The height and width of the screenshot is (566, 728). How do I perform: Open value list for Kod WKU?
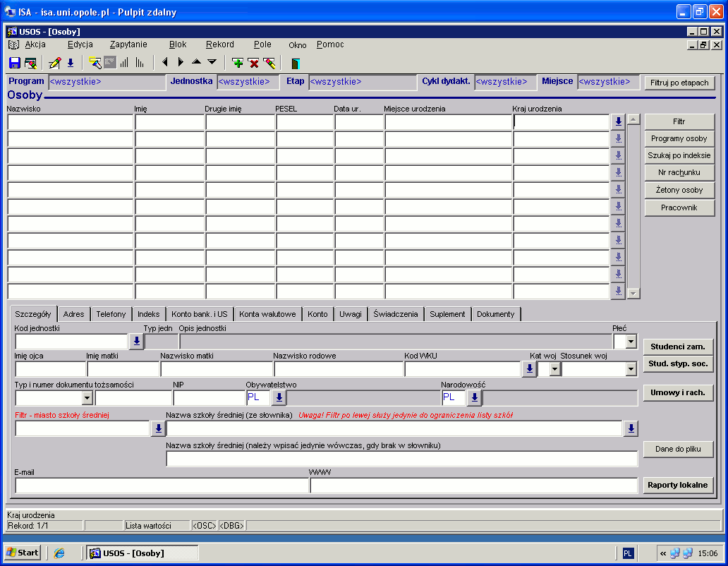[x=529, y=369]
